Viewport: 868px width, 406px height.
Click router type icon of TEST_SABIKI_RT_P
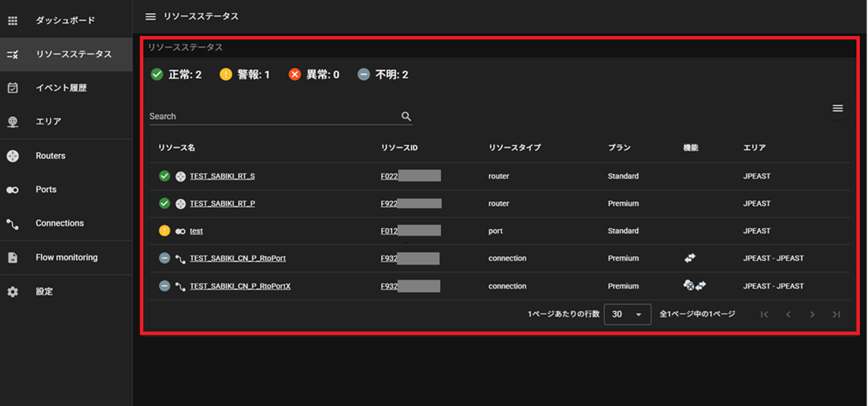[180, 203]
